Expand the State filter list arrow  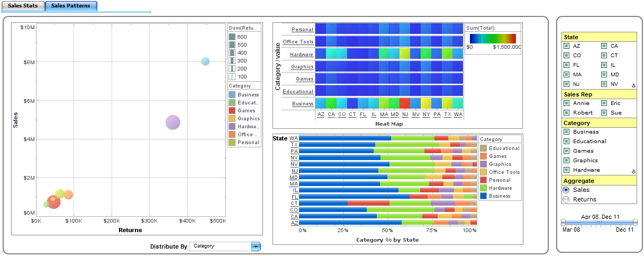click(633, 86)
